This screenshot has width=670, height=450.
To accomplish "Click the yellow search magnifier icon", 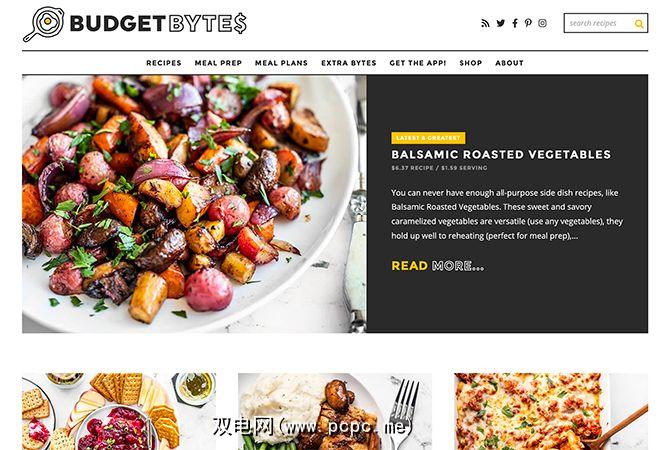I will pyautogui.click(x=639, y=24).
